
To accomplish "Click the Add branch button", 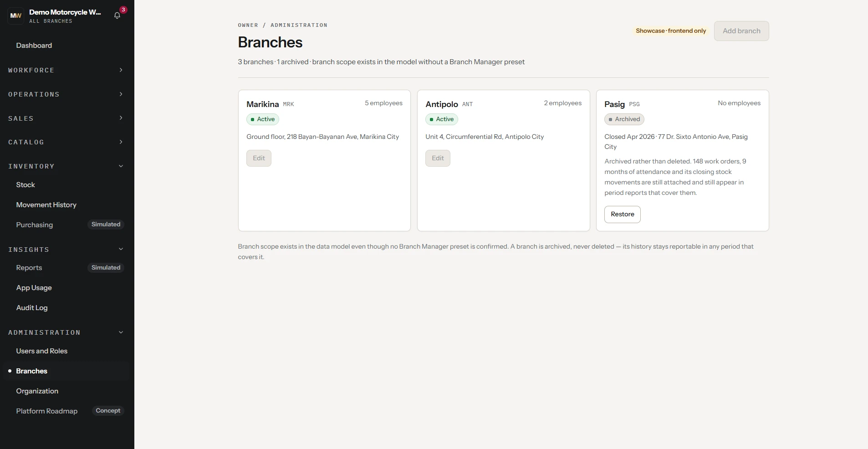I will [741, 31].
